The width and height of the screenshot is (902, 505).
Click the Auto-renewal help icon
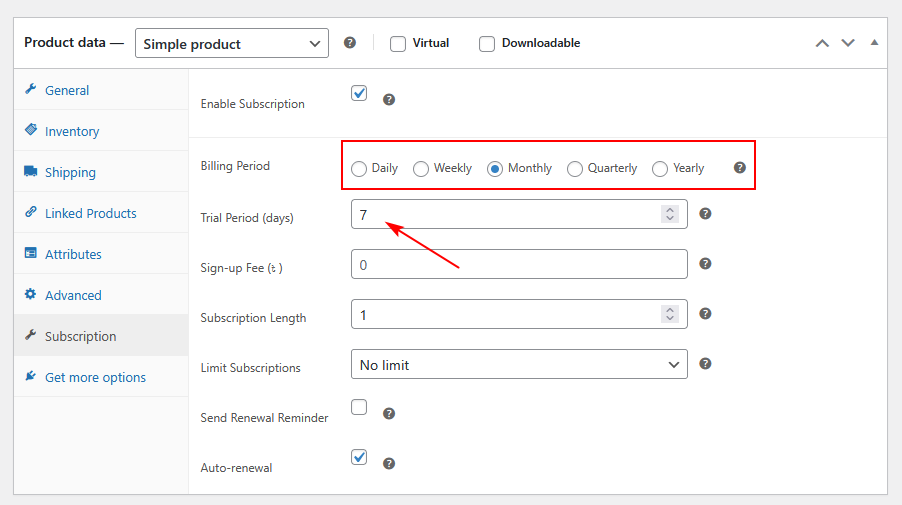389,464
